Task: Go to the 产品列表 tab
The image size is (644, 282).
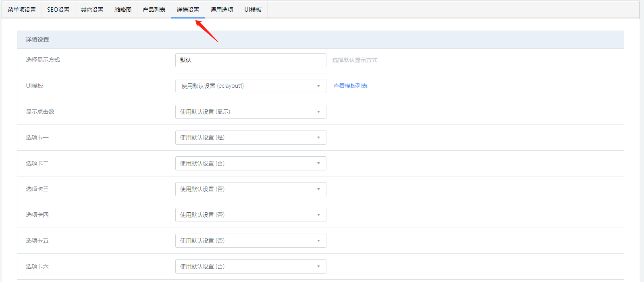Action: click(x=154, y=10)
